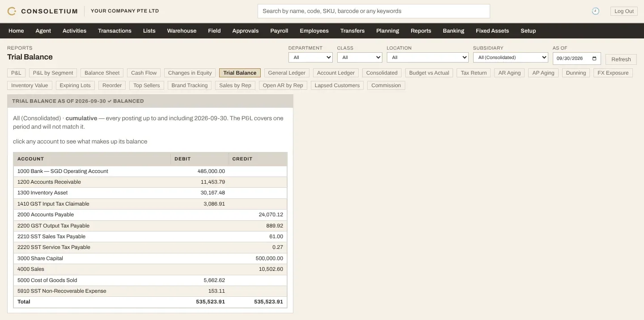Select the Trial Balance report tab

[x=240, y=73]
